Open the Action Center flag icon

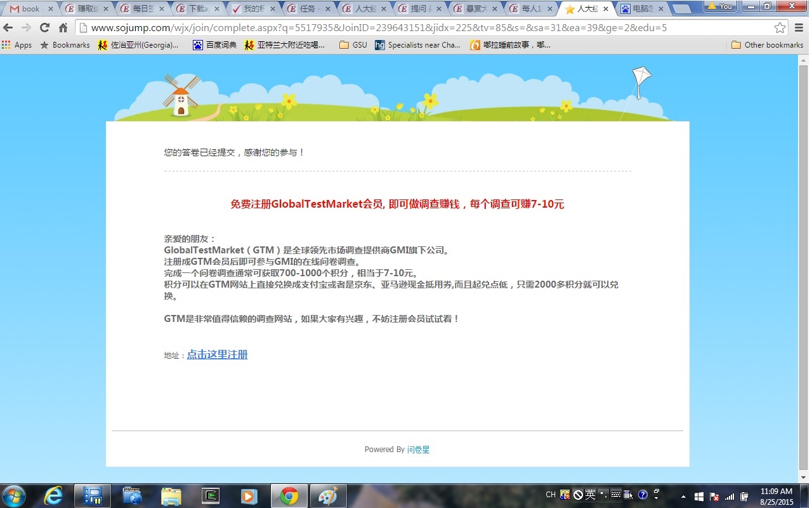pos(714,496)
